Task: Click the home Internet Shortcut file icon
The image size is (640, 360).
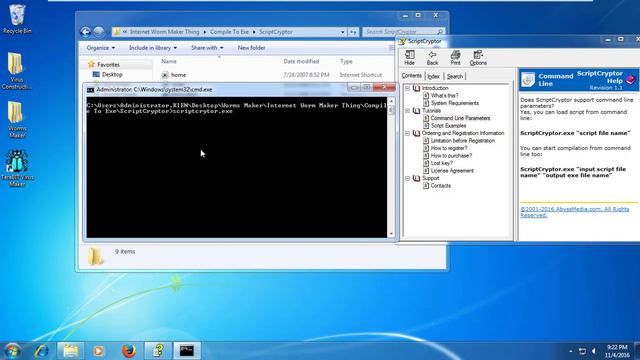Action: click(x=165, y=75)
